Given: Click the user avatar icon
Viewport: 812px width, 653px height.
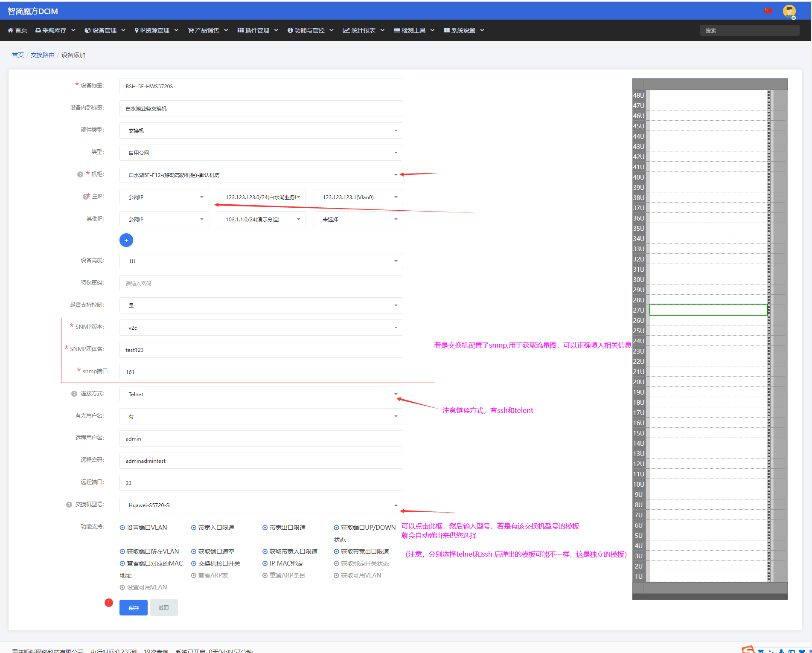Looking at the screenshot, I should [x=789, y=11].
